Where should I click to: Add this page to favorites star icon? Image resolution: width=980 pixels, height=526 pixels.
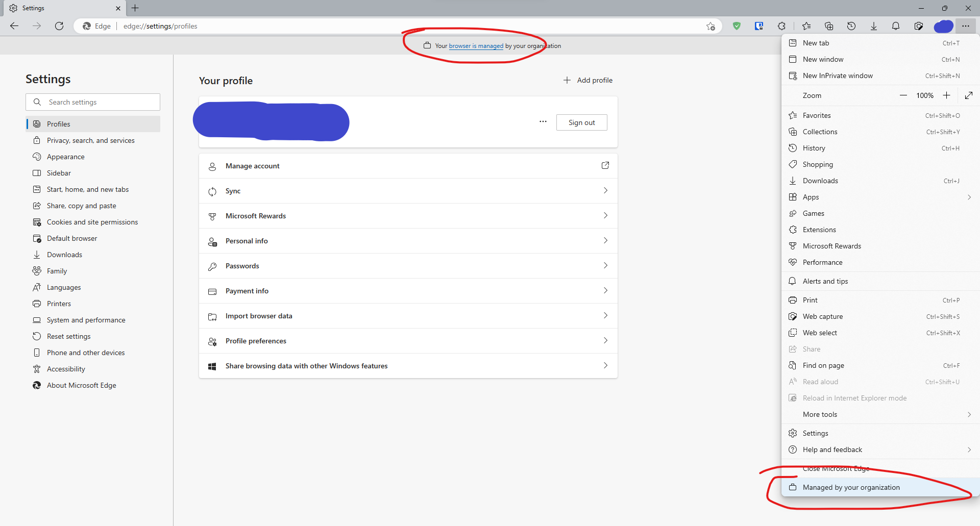click(710, 26)
